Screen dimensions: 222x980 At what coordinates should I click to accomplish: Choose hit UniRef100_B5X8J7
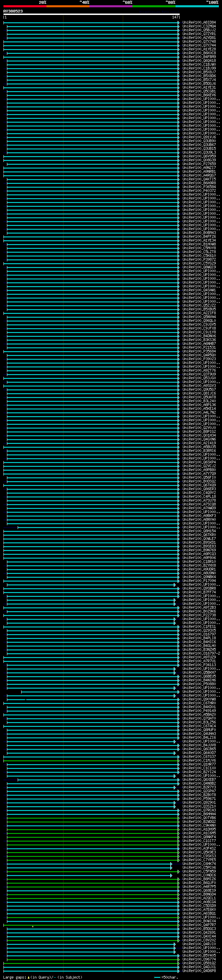[x=199, y=72]
